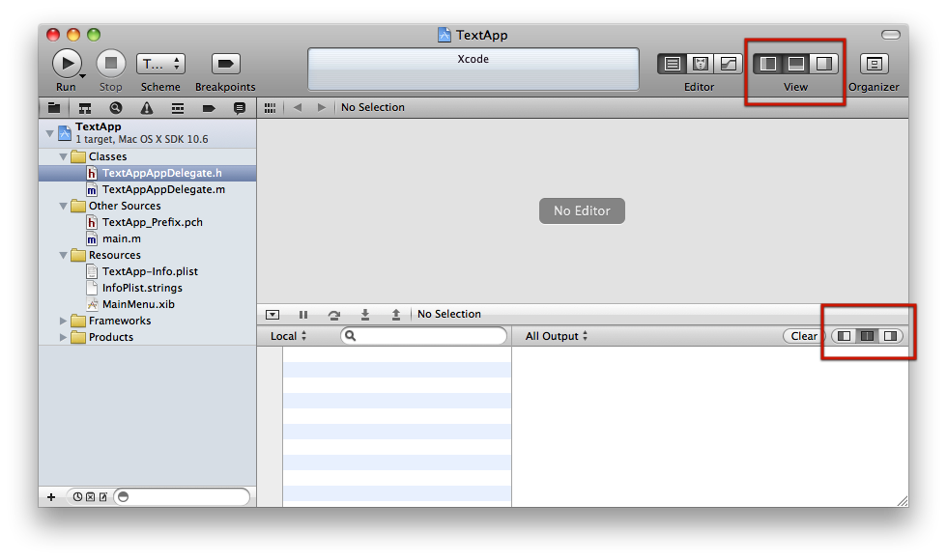Open the related files grid menu

coord(270,107)
